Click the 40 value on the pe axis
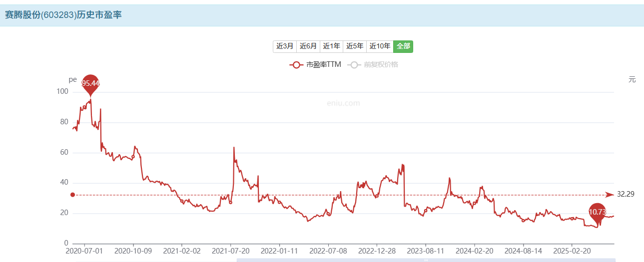The width and height of the screenshot is (644, 262). tap(65, 183)
